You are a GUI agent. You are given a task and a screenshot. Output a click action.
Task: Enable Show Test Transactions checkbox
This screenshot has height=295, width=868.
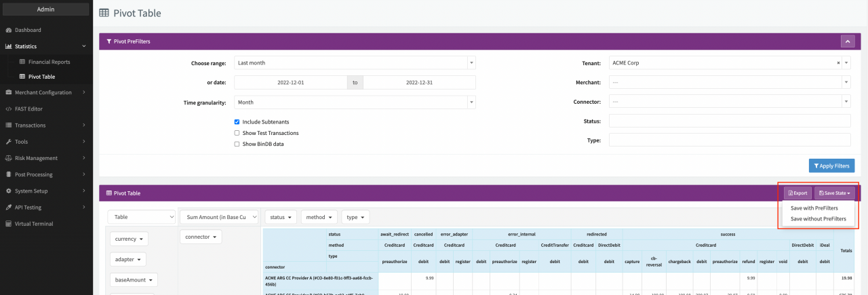237,133
